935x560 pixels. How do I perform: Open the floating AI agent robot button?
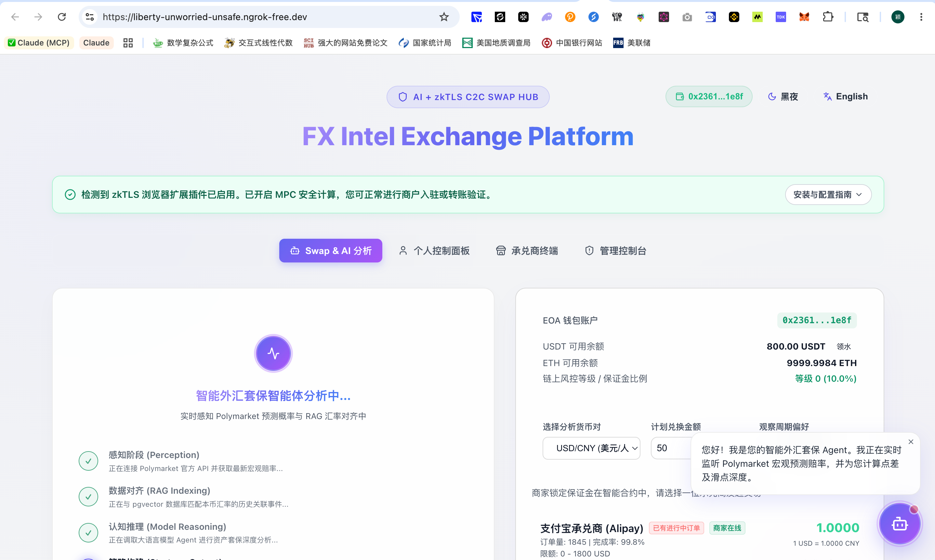(x=900, y=524)
